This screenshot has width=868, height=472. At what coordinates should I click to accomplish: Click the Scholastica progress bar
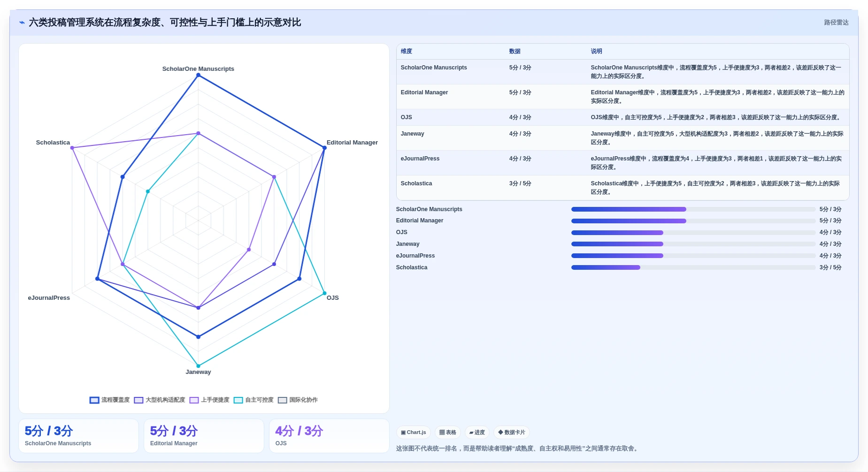[x=693, y=267]
